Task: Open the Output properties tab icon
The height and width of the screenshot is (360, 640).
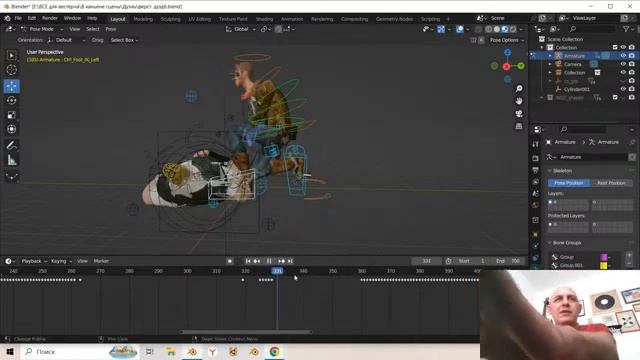Action: 535,170
